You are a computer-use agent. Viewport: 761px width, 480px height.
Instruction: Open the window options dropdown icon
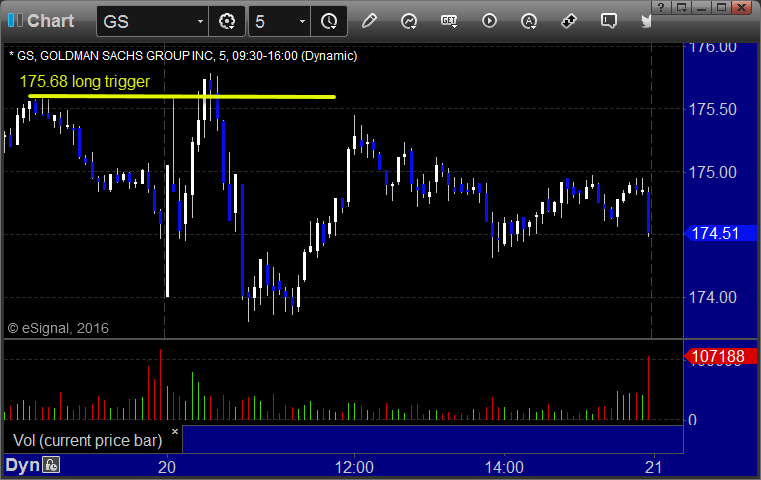point(682,7)
